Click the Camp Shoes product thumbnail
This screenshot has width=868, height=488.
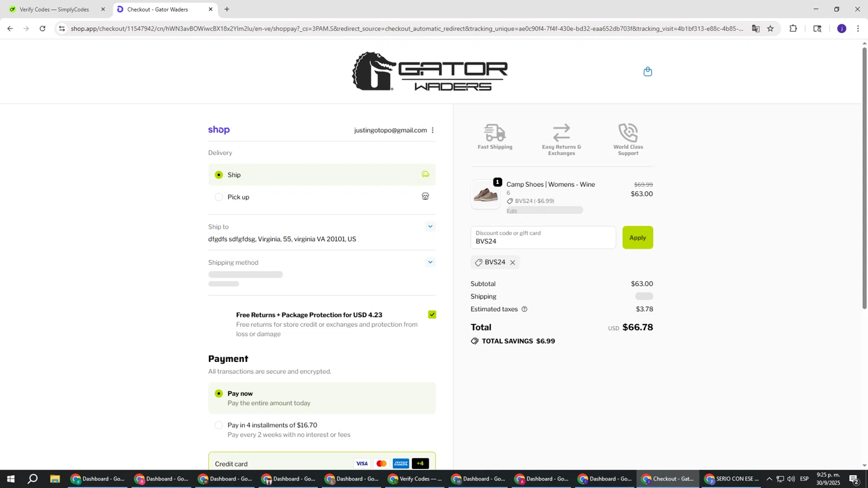[x=486, y=195]
